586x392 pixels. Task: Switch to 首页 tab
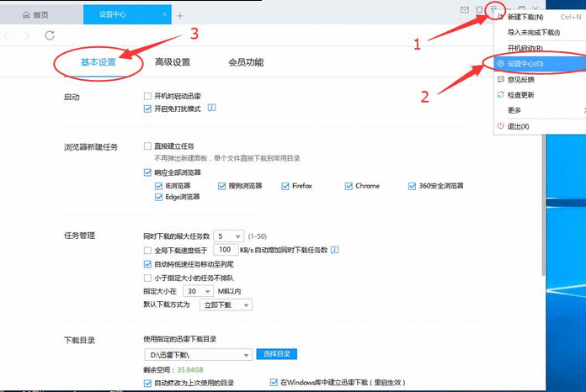pyautogui.click(x=41, y=15)
